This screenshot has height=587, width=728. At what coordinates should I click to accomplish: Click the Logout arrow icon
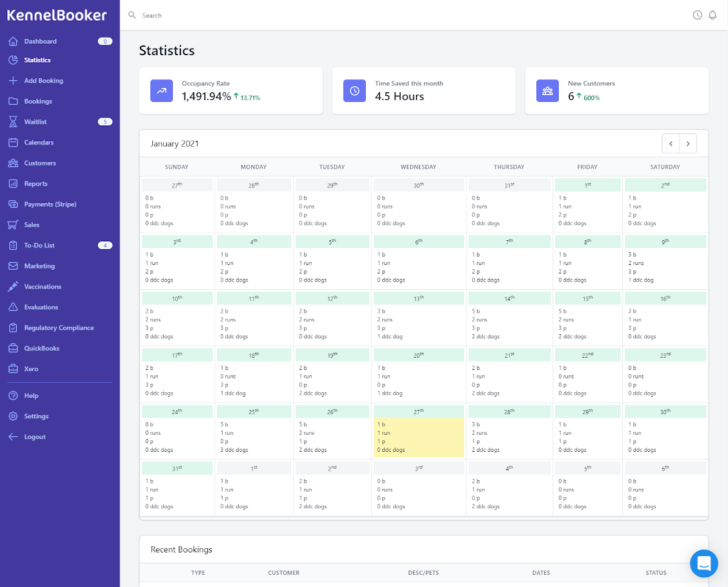13,437
